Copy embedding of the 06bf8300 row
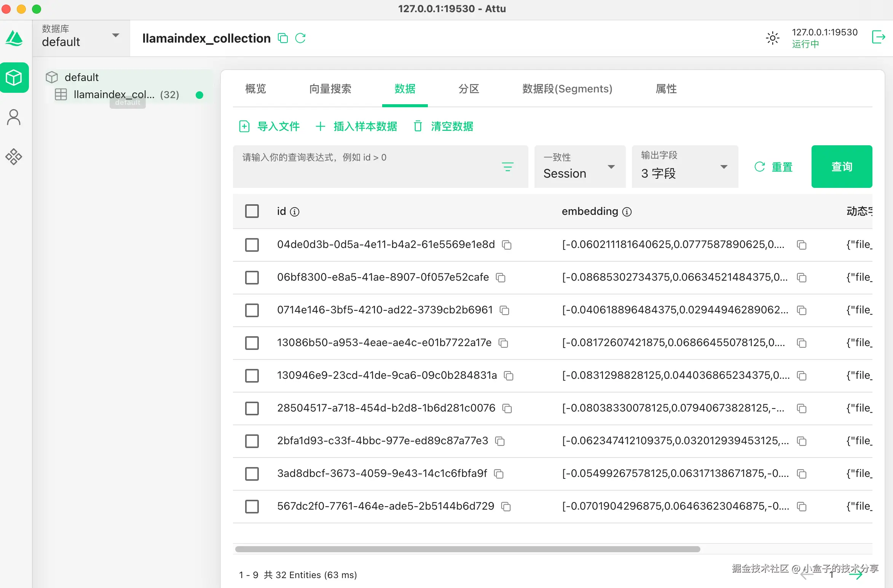Image resolution: width=893 pixels, height=588 pixels. (x=802, y=278)
